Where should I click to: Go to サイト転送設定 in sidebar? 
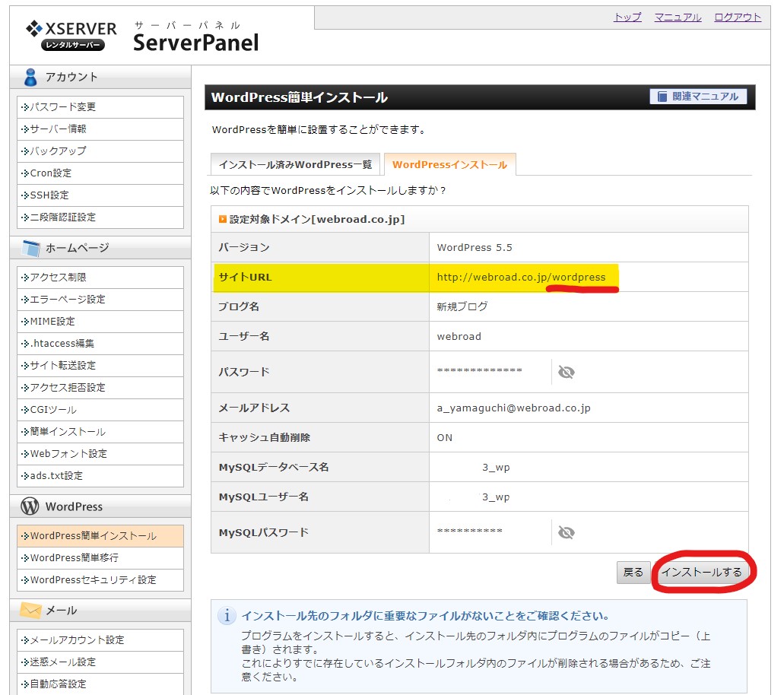click(100, 366)
